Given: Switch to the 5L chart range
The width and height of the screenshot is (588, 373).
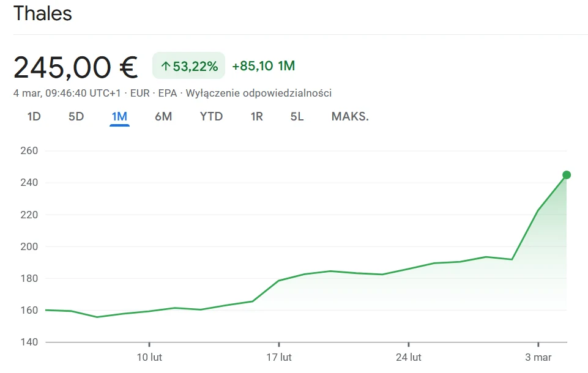Looking at the screenshot, I should pyautogui.click(x=296, y=116).
